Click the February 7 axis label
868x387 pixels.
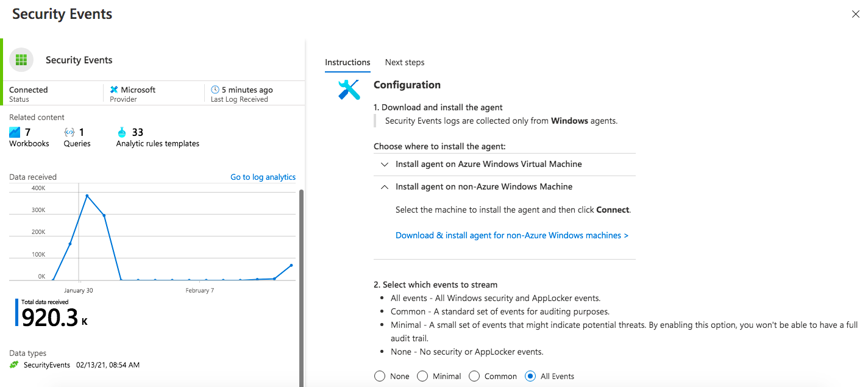pos(200,291)
